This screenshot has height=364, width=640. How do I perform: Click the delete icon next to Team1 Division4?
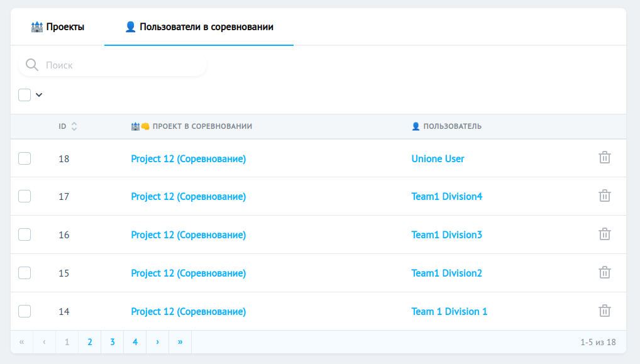605,196
